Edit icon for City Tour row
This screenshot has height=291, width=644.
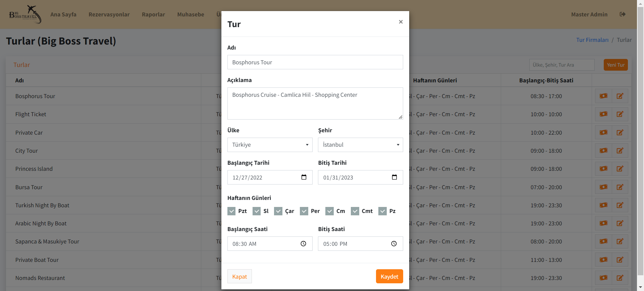coord(620,151)
